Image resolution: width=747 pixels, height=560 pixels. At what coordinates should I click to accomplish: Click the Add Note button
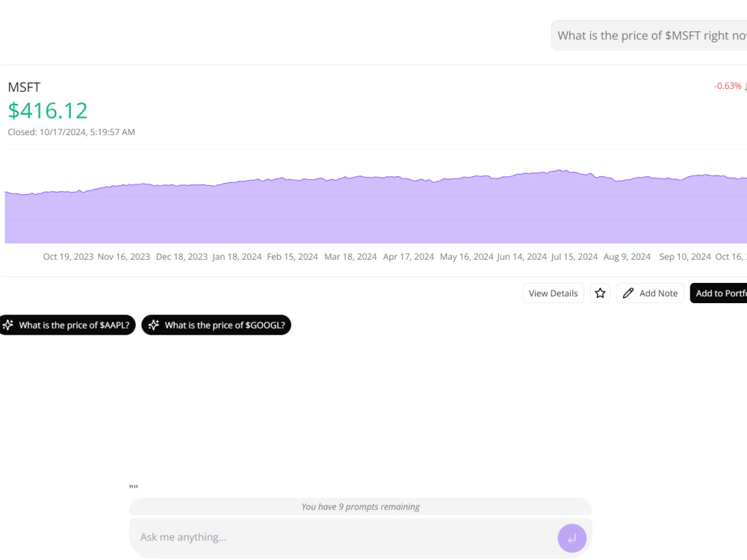point(650,293)
